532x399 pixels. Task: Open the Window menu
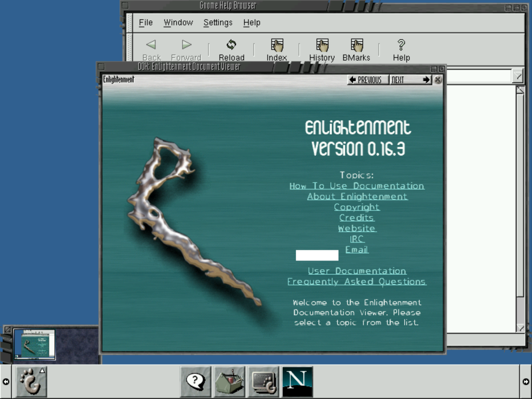pos(178,22)
